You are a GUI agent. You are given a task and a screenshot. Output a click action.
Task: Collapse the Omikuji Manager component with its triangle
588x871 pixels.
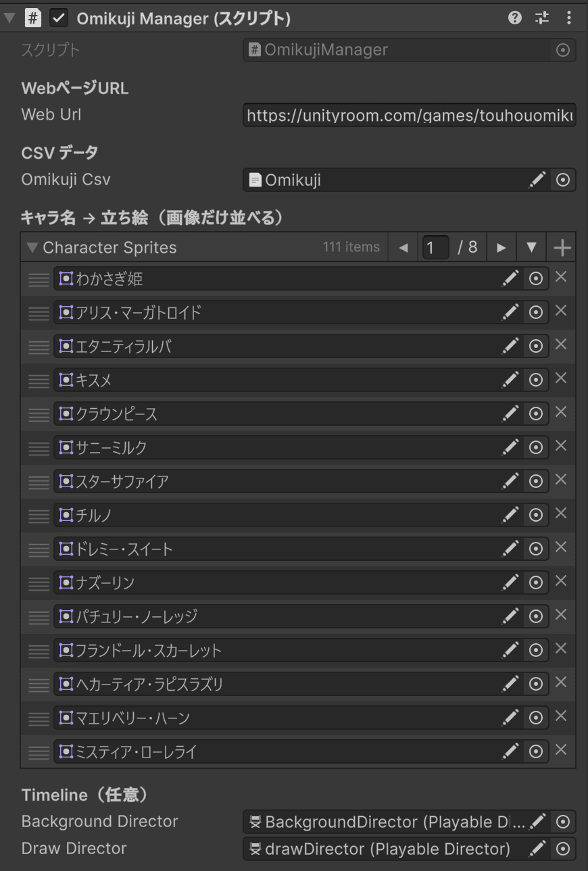coord(8,18)
